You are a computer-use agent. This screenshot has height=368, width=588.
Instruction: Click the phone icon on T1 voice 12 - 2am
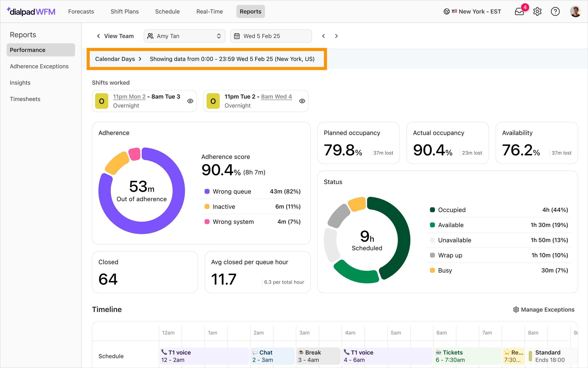pos(164,352)
